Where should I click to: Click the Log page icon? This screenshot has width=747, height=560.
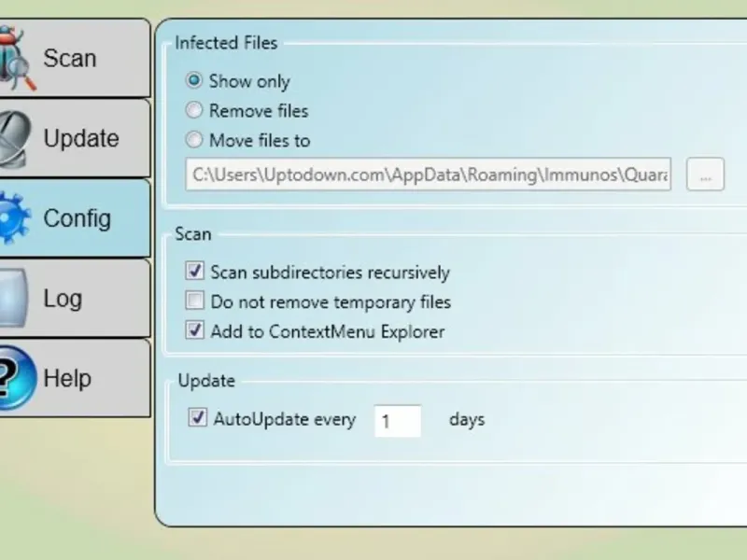click(13, 298)
